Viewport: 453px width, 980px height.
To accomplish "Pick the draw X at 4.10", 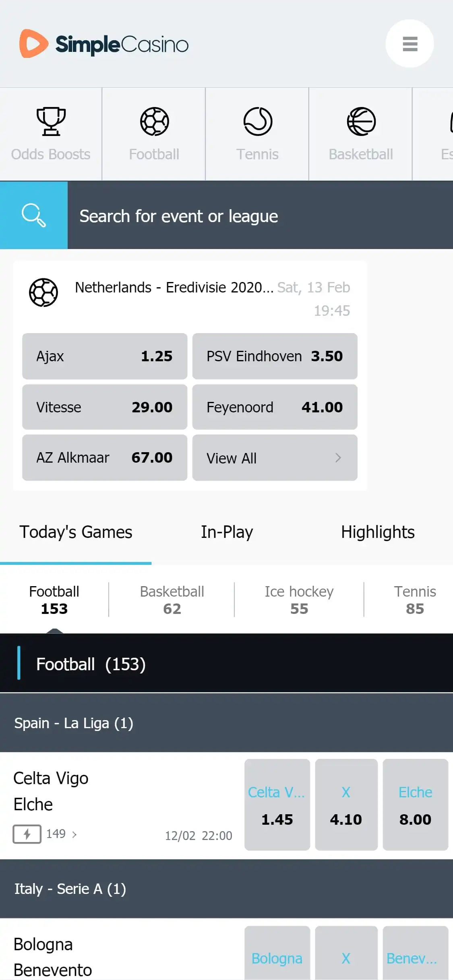I will tap(346, 805).
